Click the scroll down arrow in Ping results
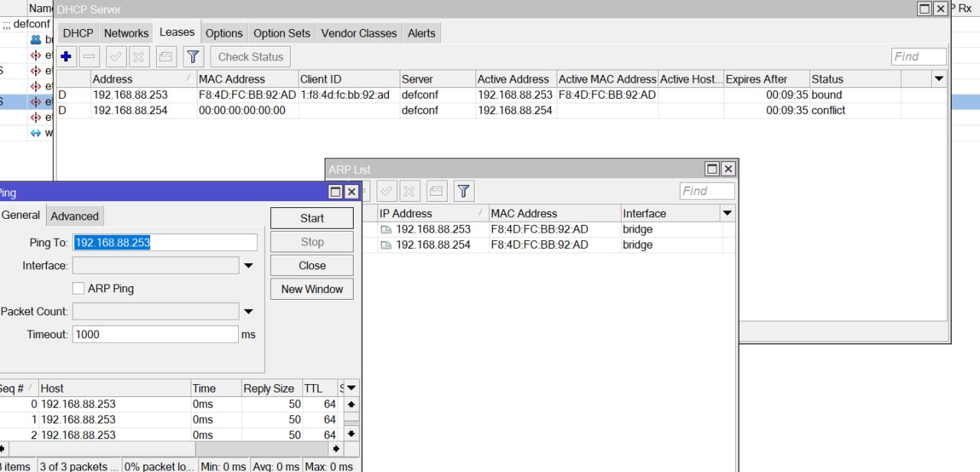 coord(351,434)
